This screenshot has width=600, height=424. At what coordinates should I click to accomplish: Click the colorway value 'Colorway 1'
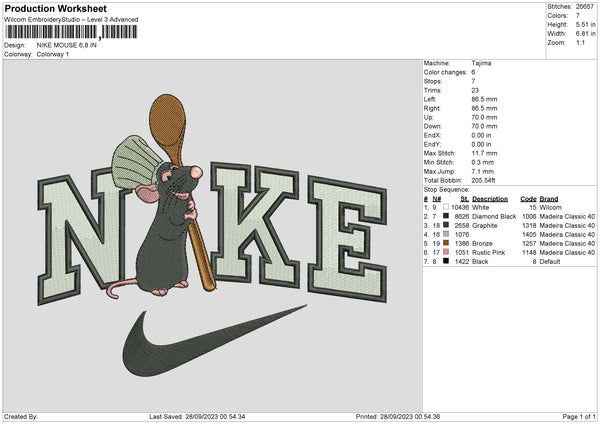click(x=53, y=54)
